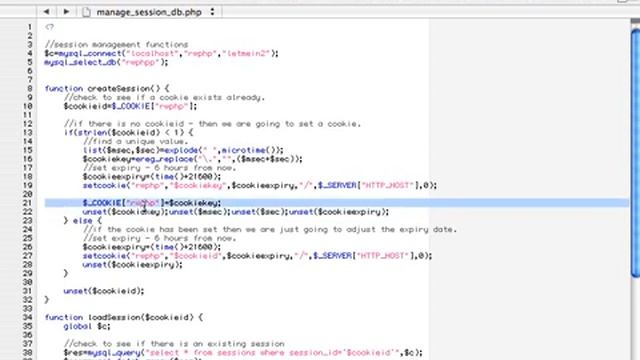Image resolution: width=640 pixels, height=360 pixels.
Task: Click the "<?" PHP open tag on line 1
Action: point(49,27)
